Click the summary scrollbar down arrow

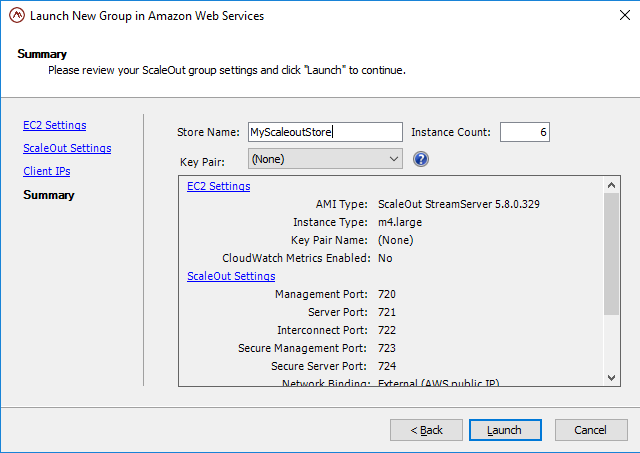pyautogui.click(x=611, y=378)
